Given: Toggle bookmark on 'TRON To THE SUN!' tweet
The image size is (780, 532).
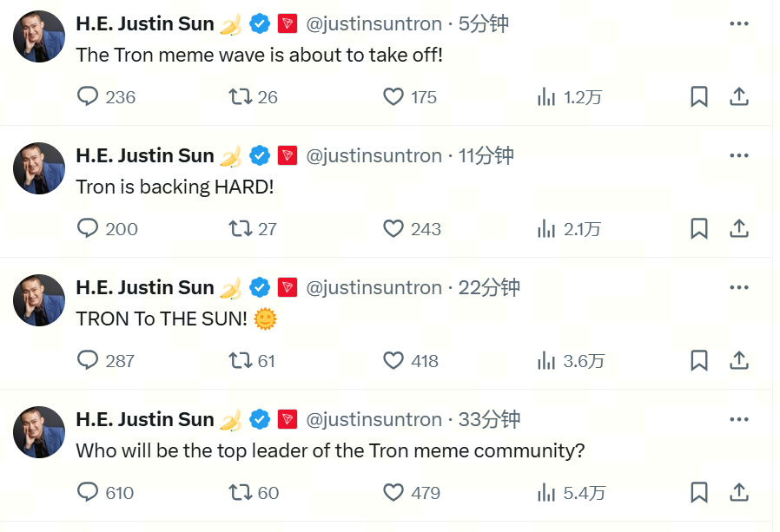Looking at the screenshot, I should [699, 360].
